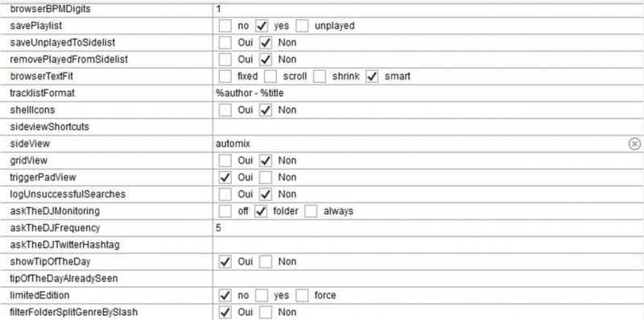Enable Oui for logUnsuccessfulSearches

(x=225, y=194)
